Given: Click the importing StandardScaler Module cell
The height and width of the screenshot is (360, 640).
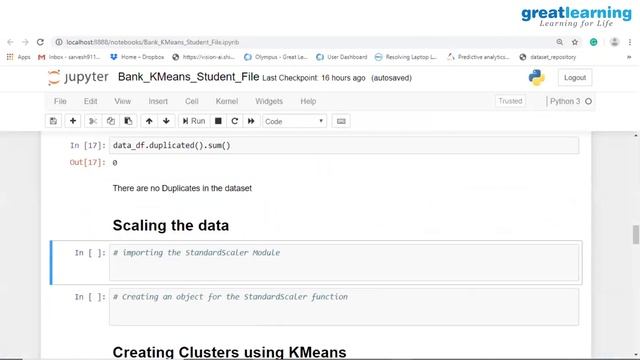Looking at the screenshot, I should pyautogui.click(x=344, y=262).
